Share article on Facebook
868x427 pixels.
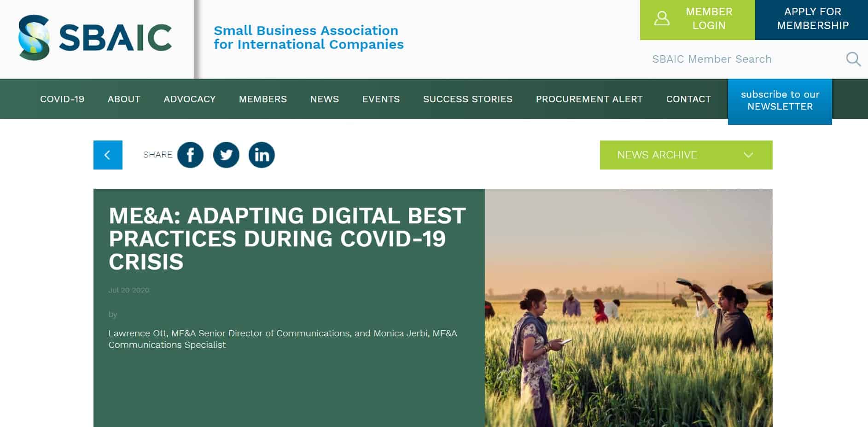click(190, 155)
